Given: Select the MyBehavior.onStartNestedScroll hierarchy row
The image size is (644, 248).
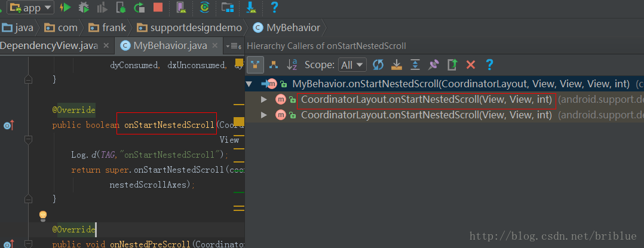Looking at the screenshot, I should tap(444, 84).
